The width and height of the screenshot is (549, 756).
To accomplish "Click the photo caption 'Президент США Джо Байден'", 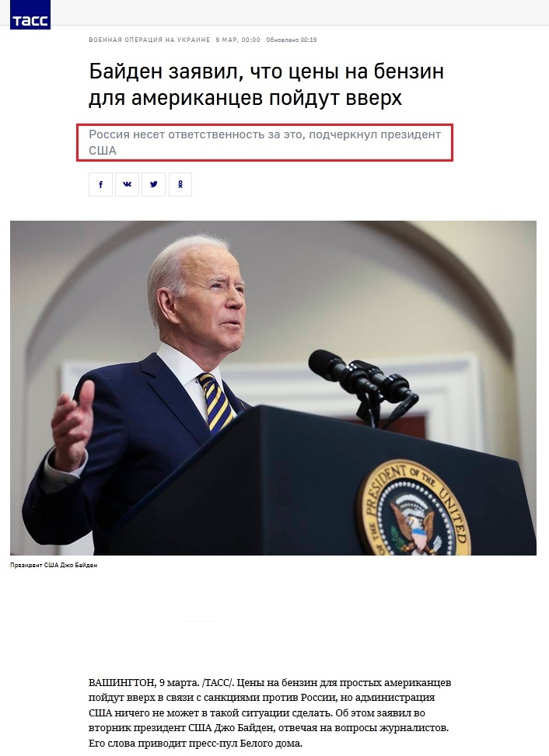I will [54, 565].
